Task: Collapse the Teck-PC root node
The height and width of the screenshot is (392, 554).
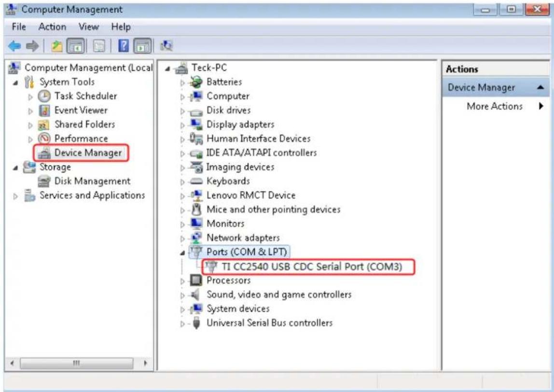Action: (167, 69)
